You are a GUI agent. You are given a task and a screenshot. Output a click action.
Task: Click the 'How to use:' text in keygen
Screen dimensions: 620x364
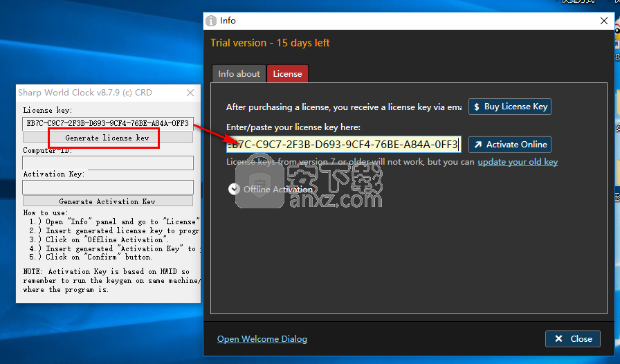coord(46,213)
